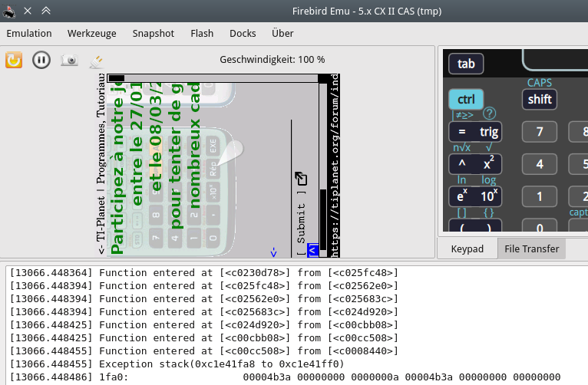The height and width of the screenshot is (385, 588).
Task: Take a screenshot with the camera icon
Action: tap(69, 60)
